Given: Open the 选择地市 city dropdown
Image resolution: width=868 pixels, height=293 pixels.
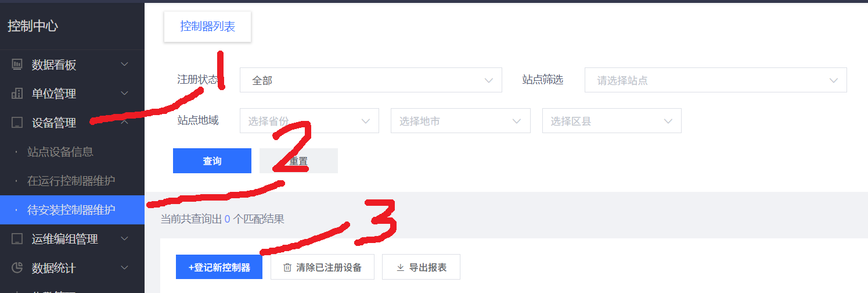Looking at the screenshot, I should pos(460,121).
